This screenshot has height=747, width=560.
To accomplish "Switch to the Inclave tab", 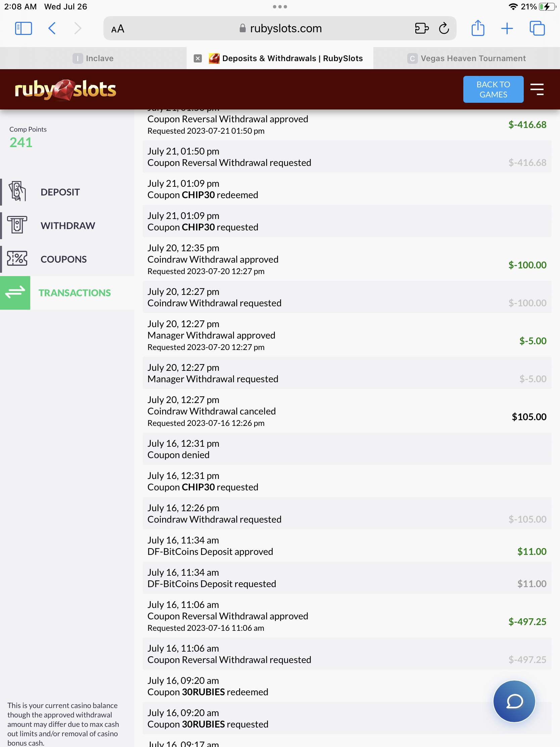I will coord(93,58).
